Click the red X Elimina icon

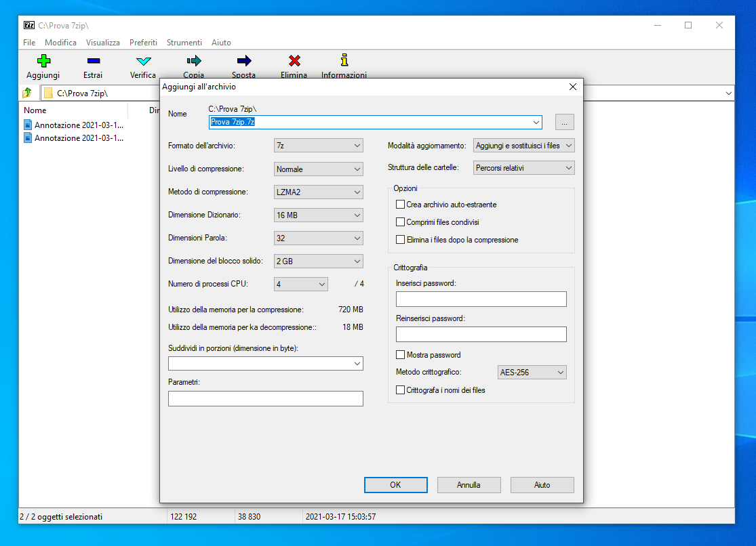pos(294,61)
